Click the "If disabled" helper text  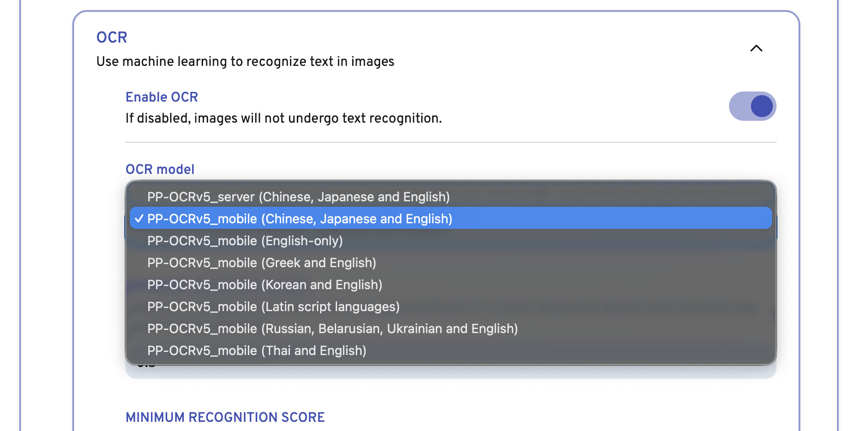pyautogui.click(x=284, y=118)
